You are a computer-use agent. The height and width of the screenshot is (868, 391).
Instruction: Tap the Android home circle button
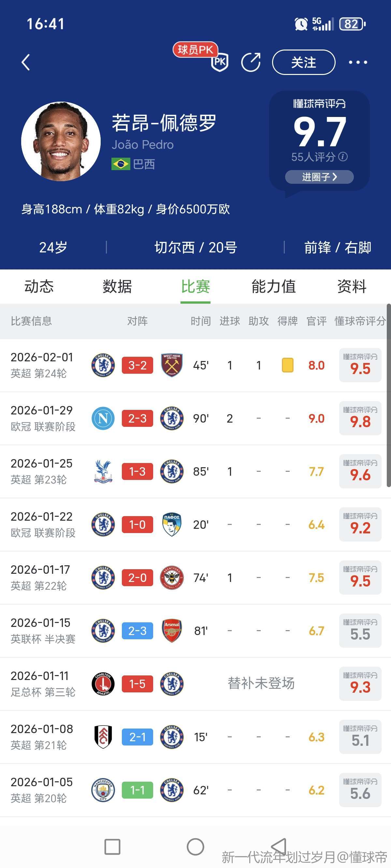pyautogui.click(x=195, y=846)
